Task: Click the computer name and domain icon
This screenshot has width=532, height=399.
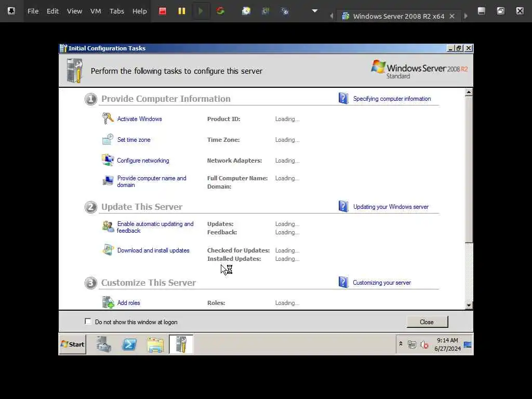Action: pyautogui.click(x=108, y=180)
